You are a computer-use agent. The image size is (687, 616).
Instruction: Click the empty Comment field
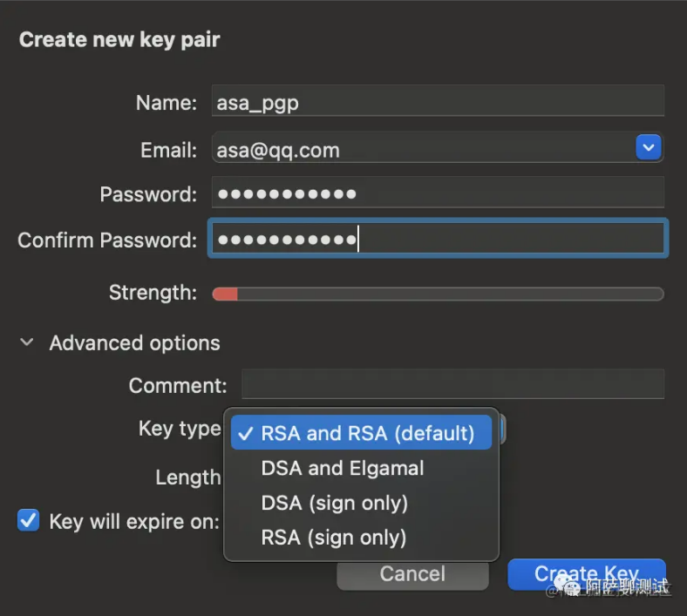(x=452, y=385)
